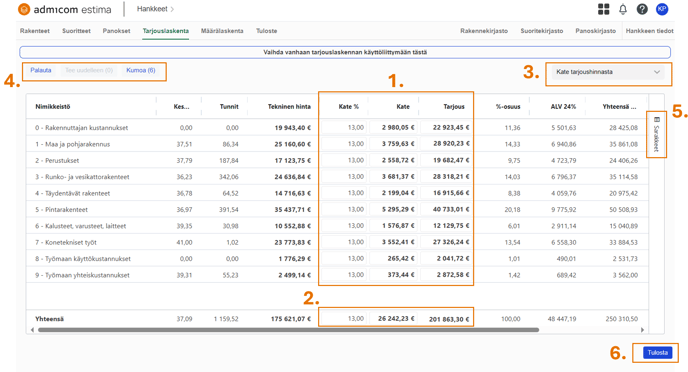Open the notifications bell

(x=623, y=9)
